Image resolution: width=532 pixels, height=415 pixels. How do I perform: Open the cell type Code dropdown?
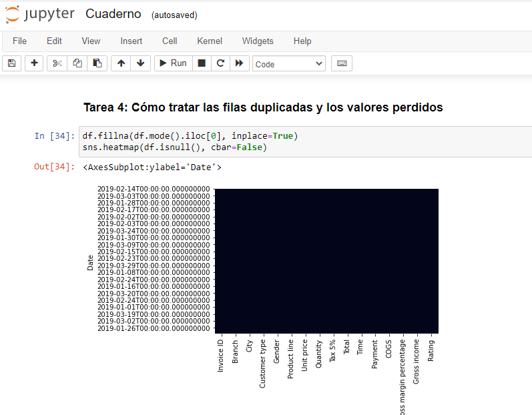pyautogui.click(x=289, y=64)
